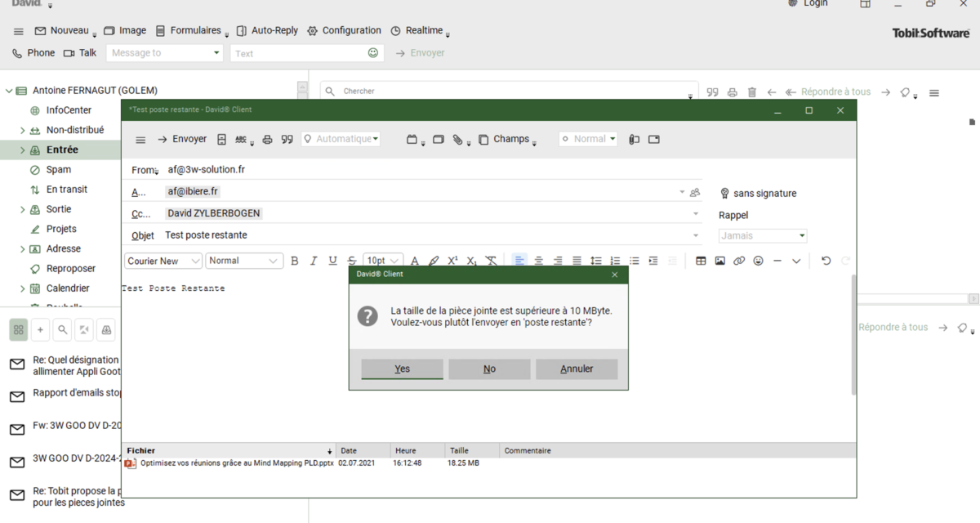Toggle underline formatting
This screenshot has width=980, height=523.
pos(332,261)
